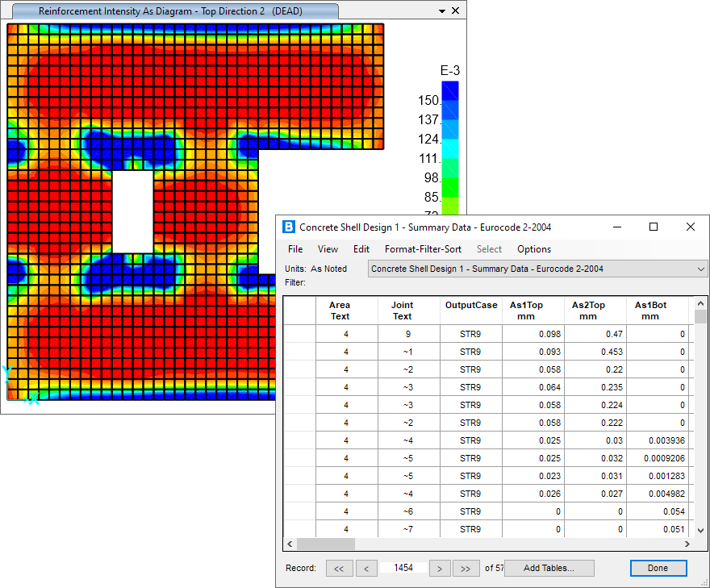This screenshot has width=710, height=588.
Task: Click the Add Tables button
Action: pos(549,568)
